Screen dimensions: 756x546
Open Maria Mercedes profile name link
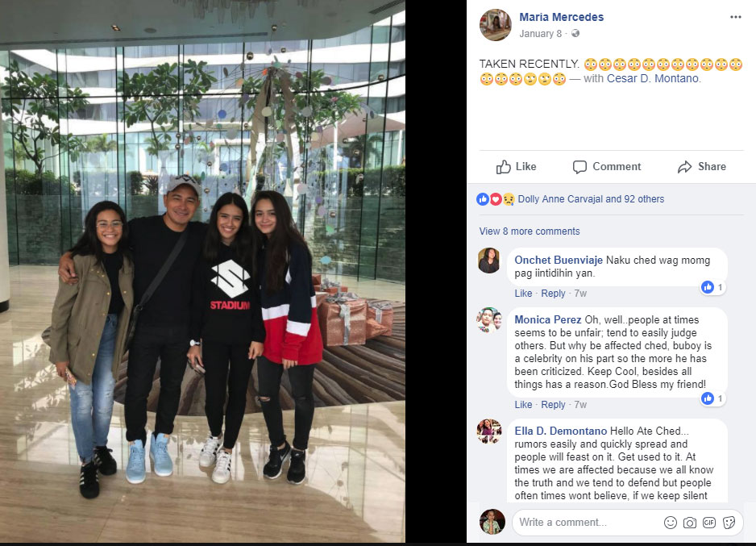point(561,17)
